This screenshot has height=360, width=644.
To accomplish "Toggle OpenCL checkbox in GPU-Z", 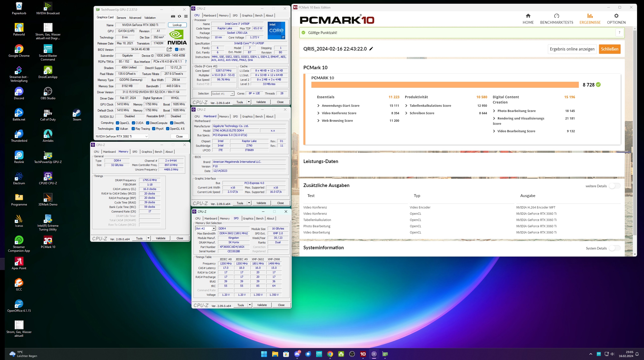I will pyautogui.click(x=118, y=123).
